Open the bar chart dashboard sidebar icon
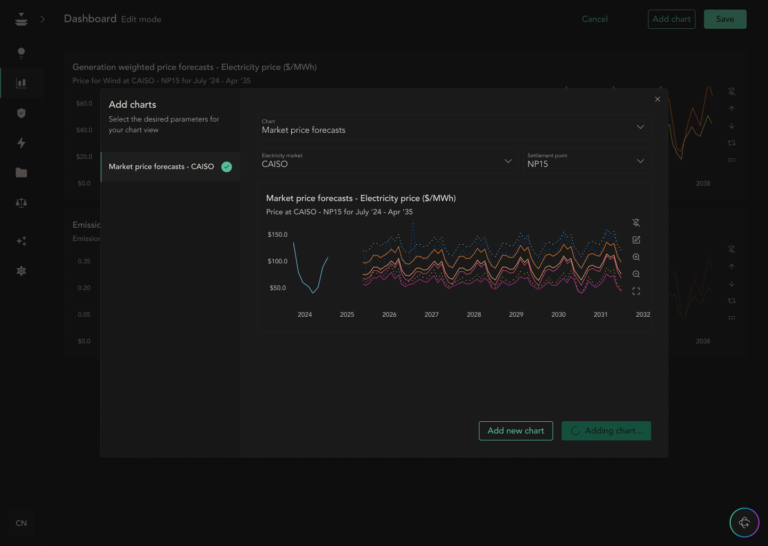The width and height of the screenshot is (768, 546). [21, 83]
